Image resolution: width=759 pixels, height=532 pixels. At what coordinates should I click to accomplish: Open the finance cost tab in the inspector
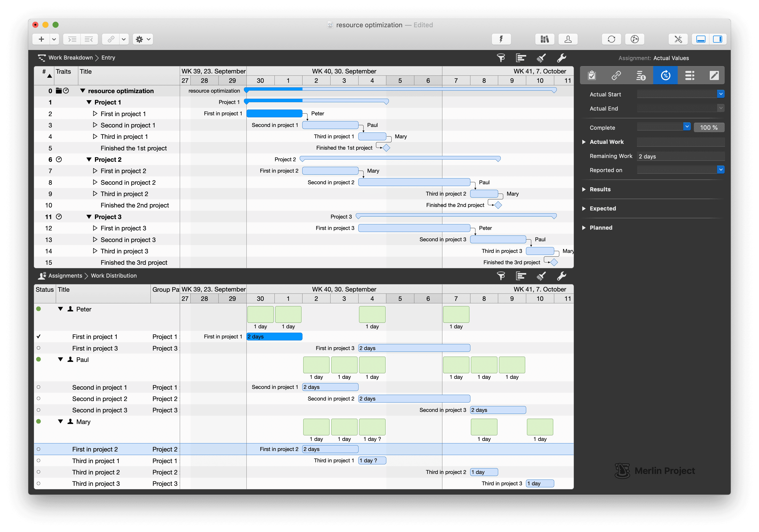(x=641, y=75)
